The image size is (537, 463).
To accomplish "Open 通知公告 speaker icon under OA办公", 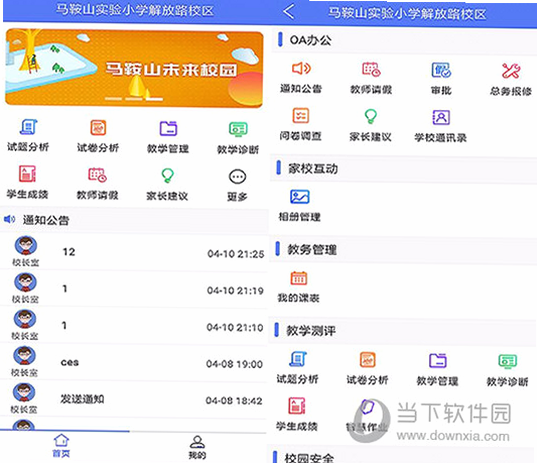I will pyautogui.click(x=301, y=68).
